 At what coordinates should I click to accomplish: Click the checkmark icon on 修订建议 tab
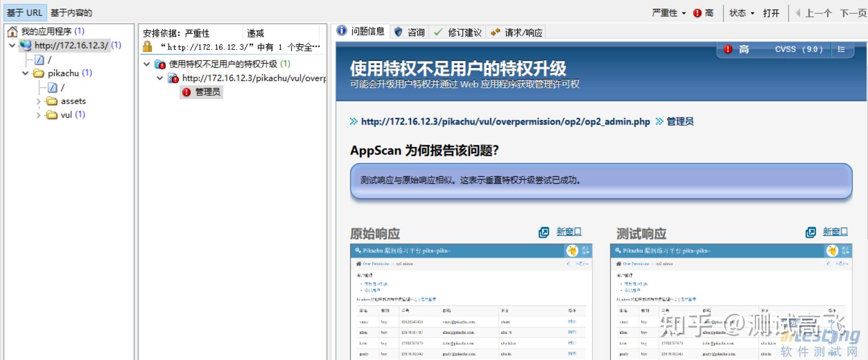coord(438,32)
